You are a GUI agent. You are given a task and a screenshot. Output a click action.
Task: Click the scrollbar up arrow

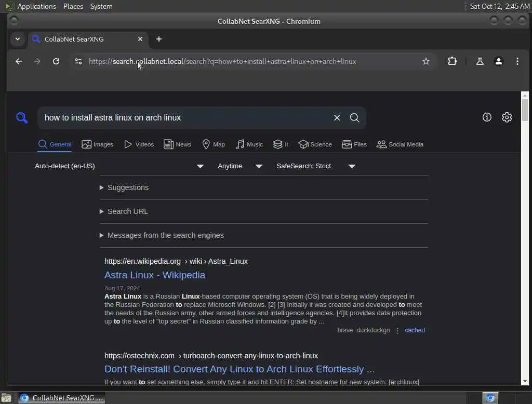[x=525, y=96]
